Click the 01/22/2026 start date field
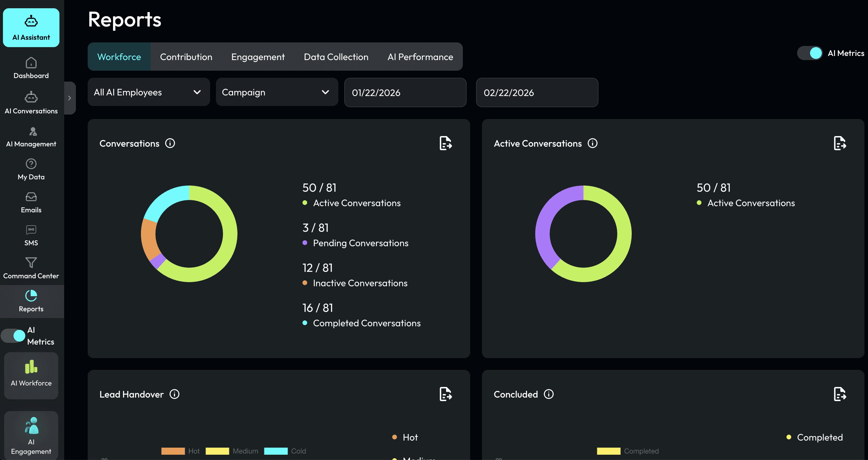868x460 pixels. pyautogui.click(x=405, y=92)
